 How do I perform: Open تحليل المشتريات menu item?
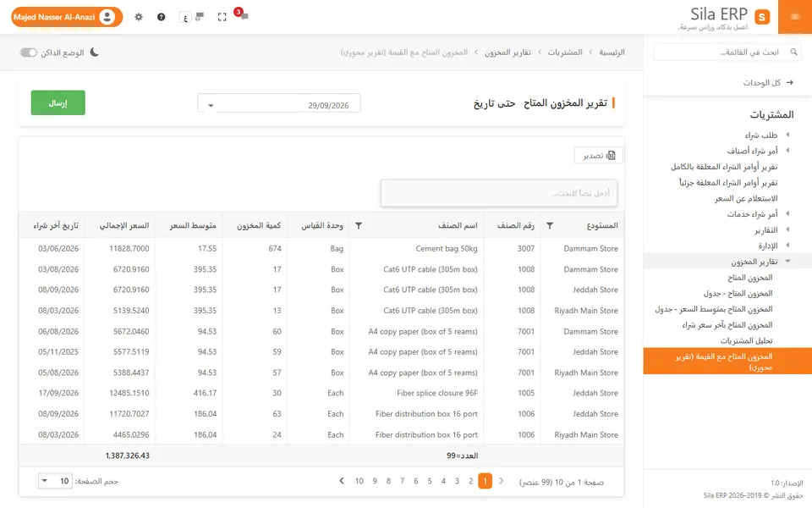coord(746,340)
